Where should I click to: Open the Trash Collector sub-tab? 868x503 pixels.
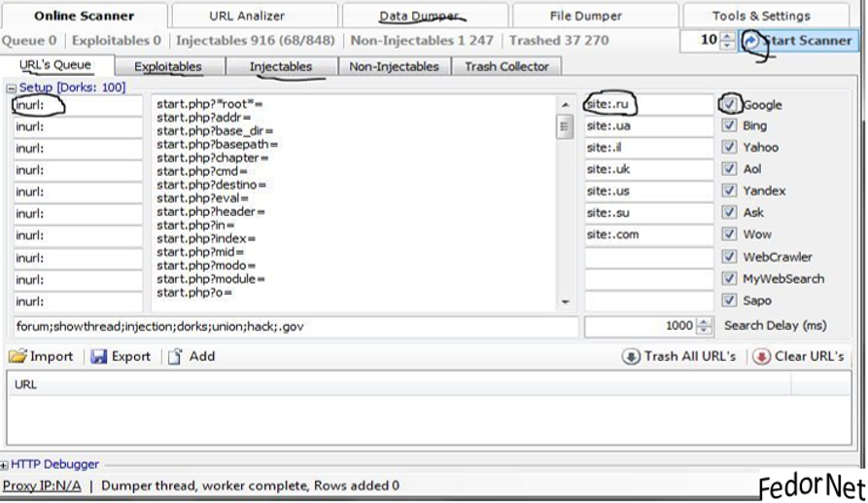[506, 66]
